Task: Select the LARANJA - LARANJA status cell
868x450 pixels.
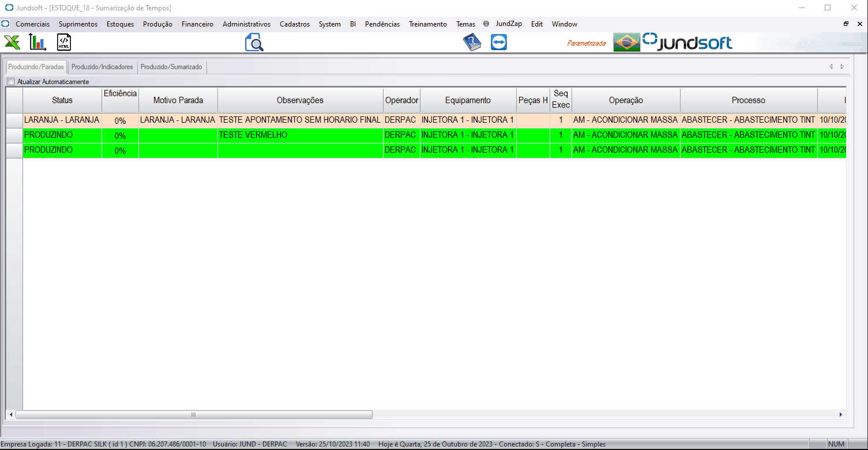Action: (62, 120)
